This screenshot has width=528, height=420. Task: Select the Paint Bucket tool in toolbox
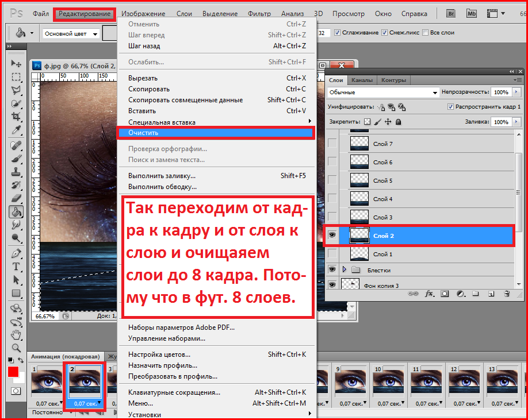[16, 212]
